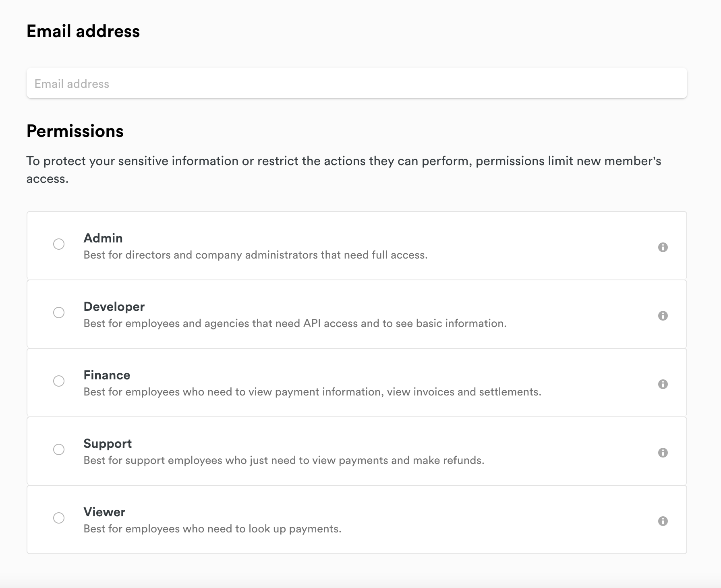The height and width of the screenshot is (588, 721).
Task: Choose the Finance radio button
Action: coord(59,381)
